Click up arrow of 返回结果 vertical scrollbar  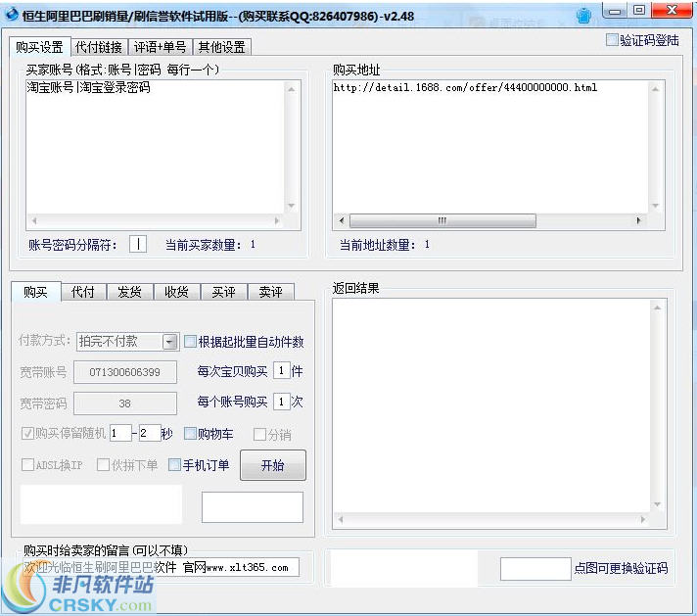pyautogui.click(x=658, y=308)
